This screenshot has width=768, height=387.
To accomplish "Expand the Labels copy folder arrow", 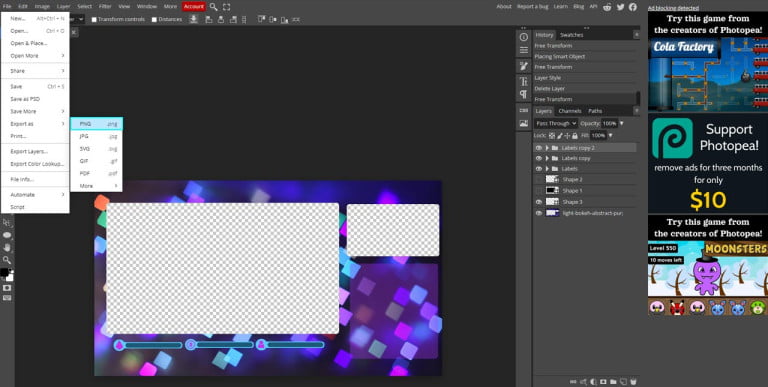I will 547,158.
